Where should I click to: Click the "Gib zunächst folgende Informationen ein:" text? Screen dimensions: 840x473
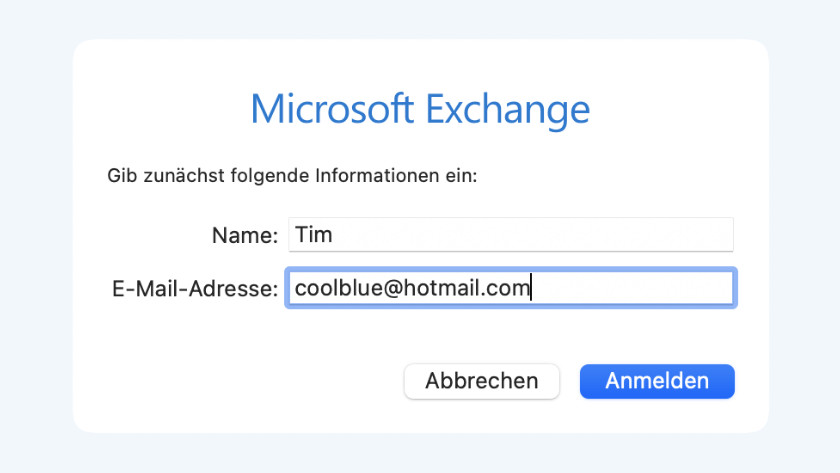(292, 176)
